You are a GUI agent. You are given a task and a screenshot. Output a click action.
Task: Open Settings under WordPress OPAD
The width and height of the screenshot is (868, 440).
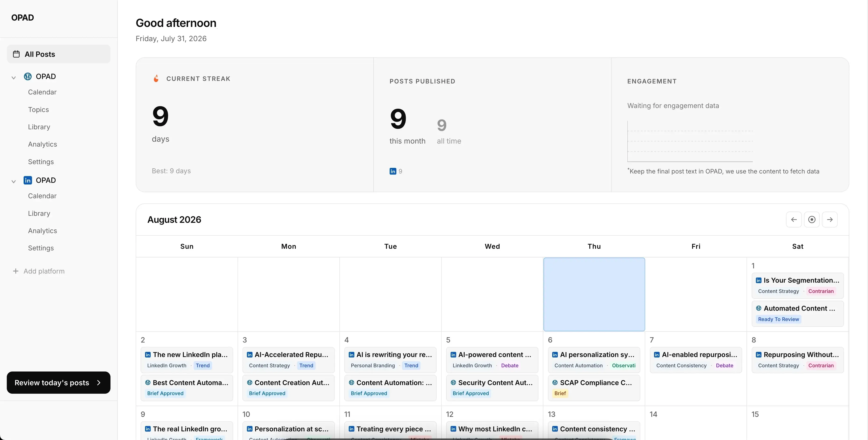click(41, 162)
